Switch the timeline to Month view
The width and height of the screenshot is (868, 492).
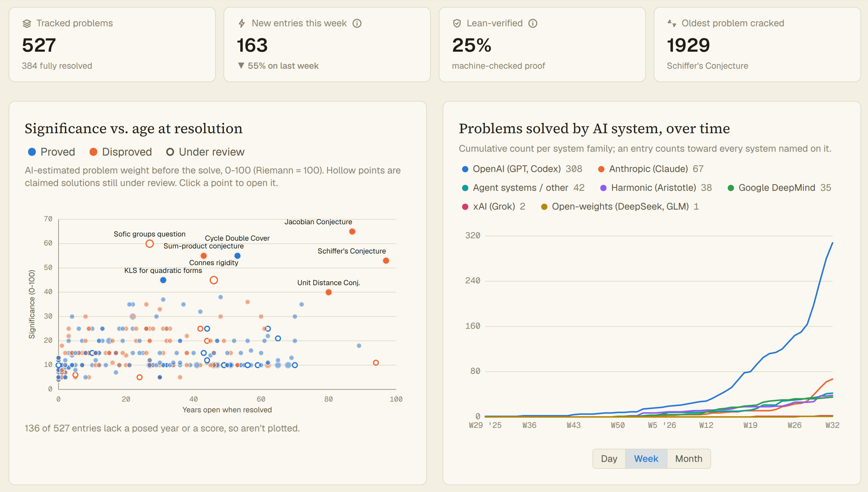pos(688,459)
